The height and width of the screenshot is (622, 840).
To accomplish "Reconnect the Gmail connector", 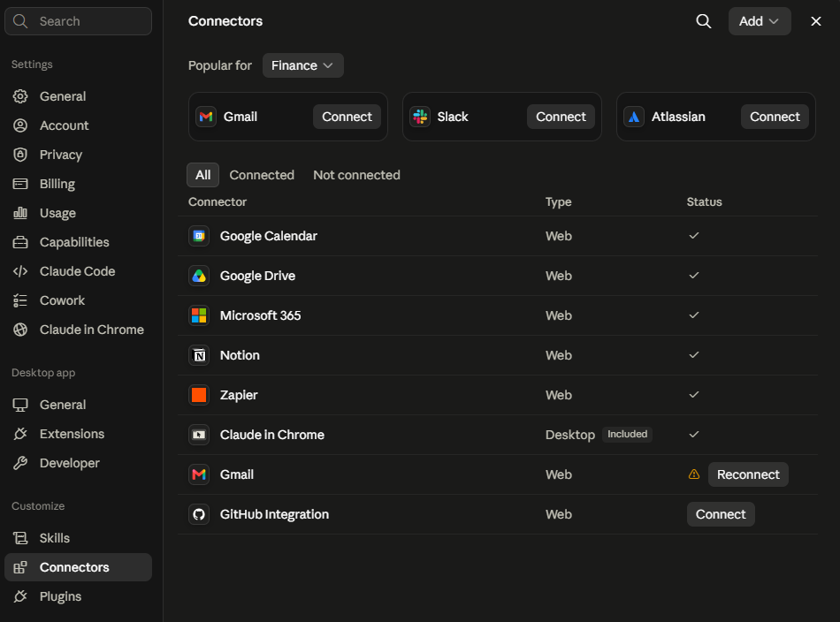I will (x=748, y=474).
